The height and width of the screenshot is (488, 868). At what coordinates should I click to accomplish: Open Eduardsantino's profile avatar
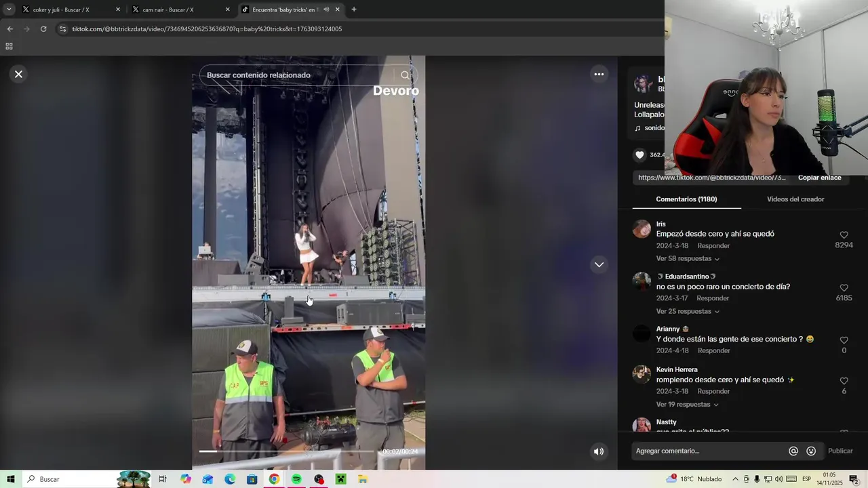click(642, 281)
